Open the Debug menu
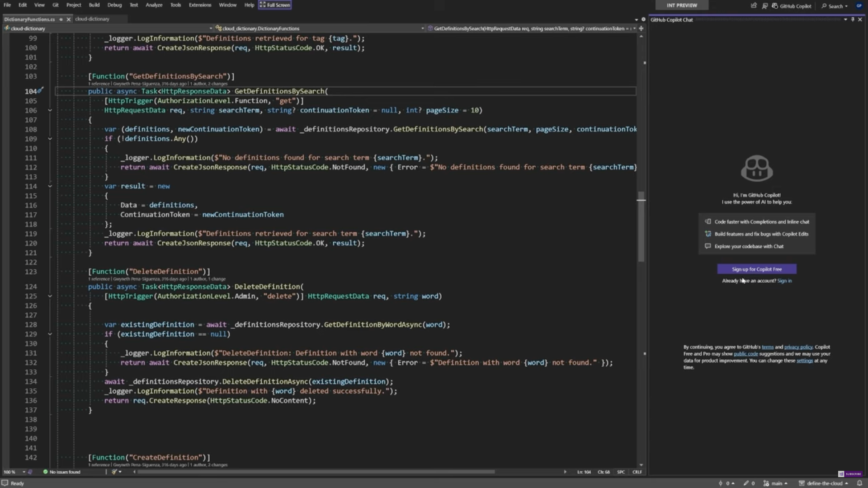This screenshot has width=868, height=488. coord(114,5)
